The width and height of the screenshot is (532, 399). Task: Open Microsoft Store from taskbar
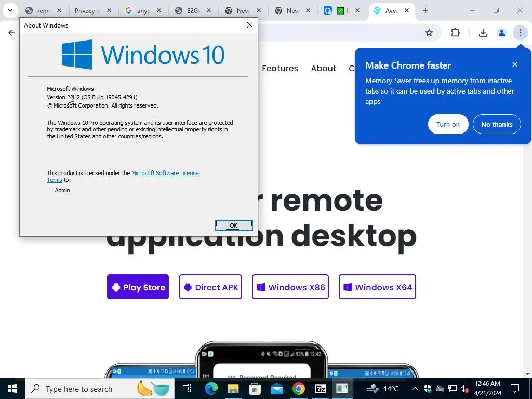coord(255,389)
